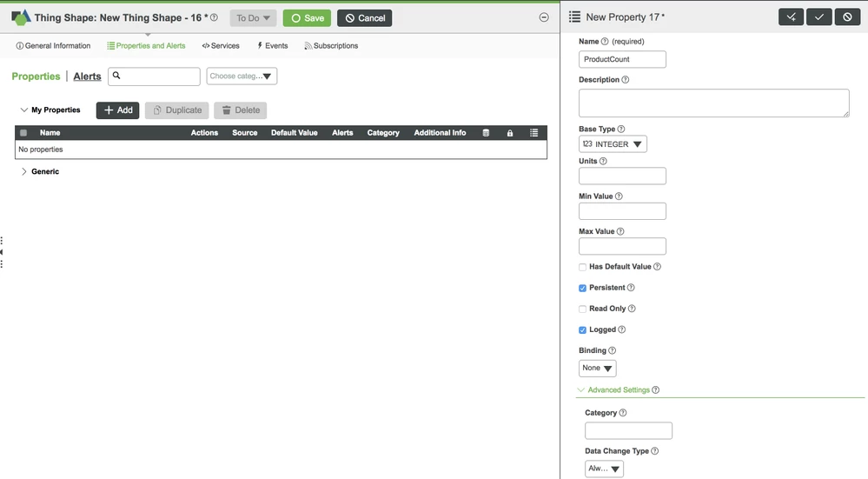
Task: Open the Choose category dropdown
Action: coord(242,76)
